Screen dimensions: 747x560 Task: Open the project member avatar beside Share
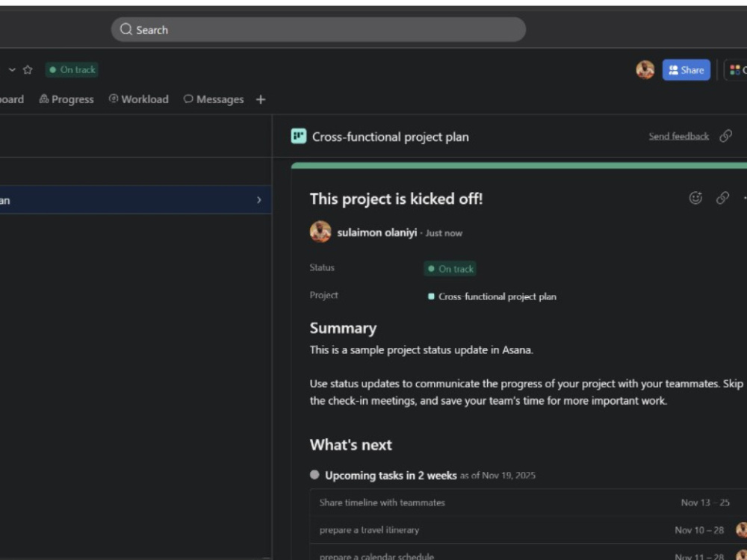pyautogui.click(x=645, y=70)
